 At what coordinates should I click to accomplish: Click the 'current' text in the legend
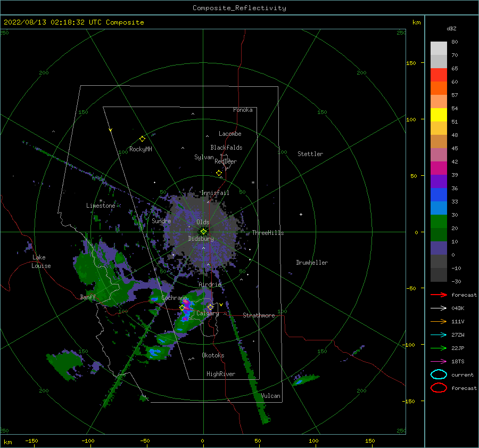(x=462, y=374)
